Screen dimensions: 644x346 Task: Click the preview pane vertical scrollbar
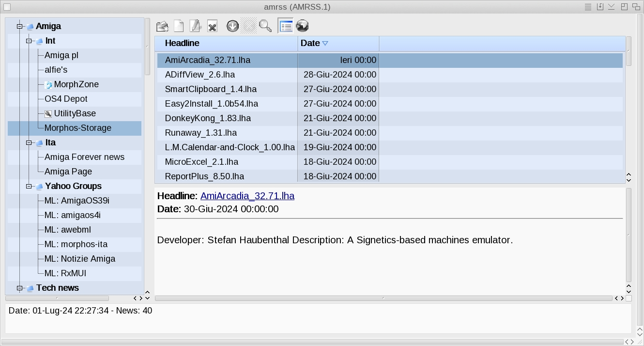coord(629,235)
